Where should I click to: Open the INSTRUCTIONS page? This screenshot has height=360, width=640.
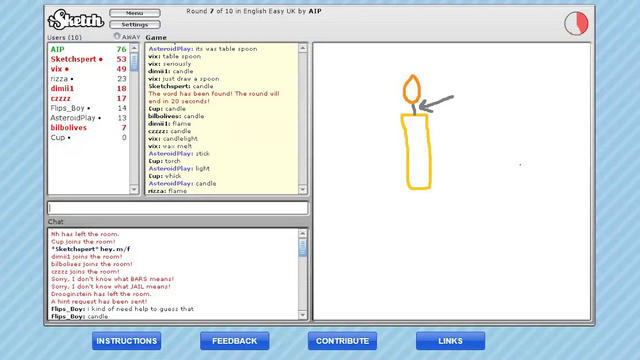(127, 341)
